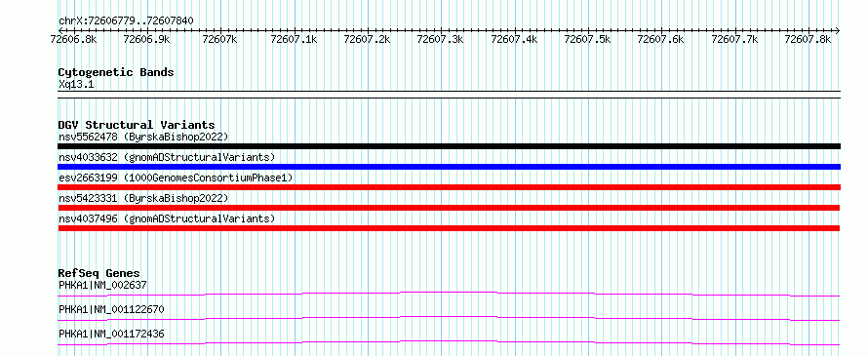Click variant label esv2663199 (1000GenomesConsortiumPhase1)
The width and height of the screenshot is (868, 356).
click(x=176, y=178)
